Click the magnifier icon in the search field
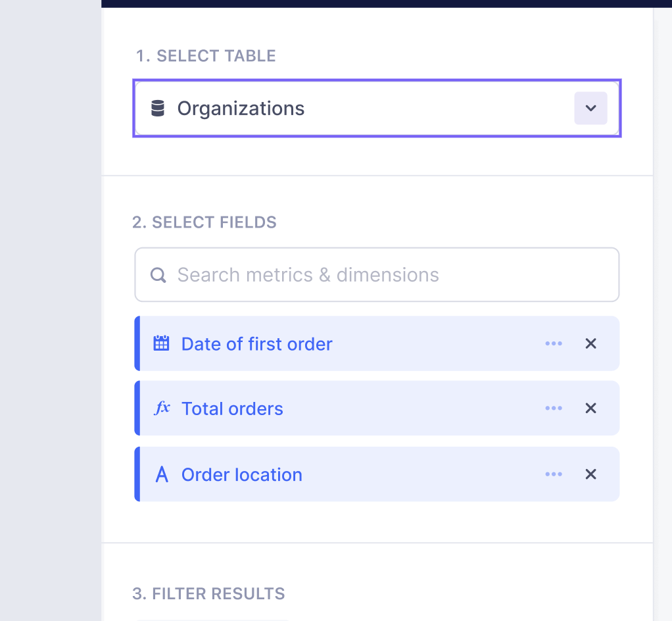Screen dimensions: 672x621 pos(158,274)
